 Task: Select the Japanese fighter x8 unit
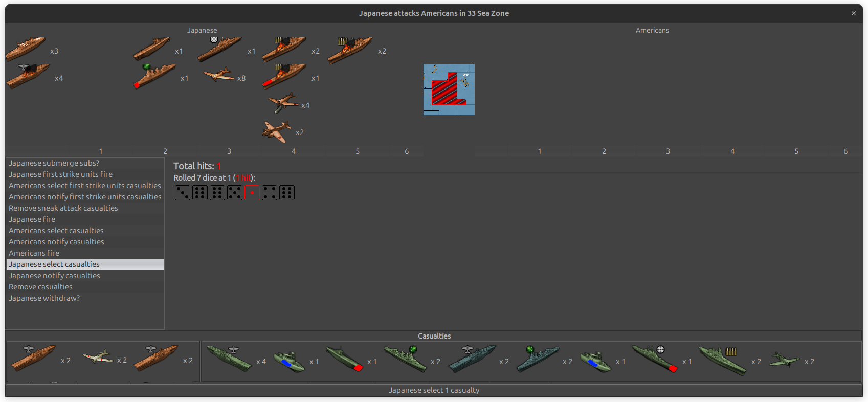219,75
